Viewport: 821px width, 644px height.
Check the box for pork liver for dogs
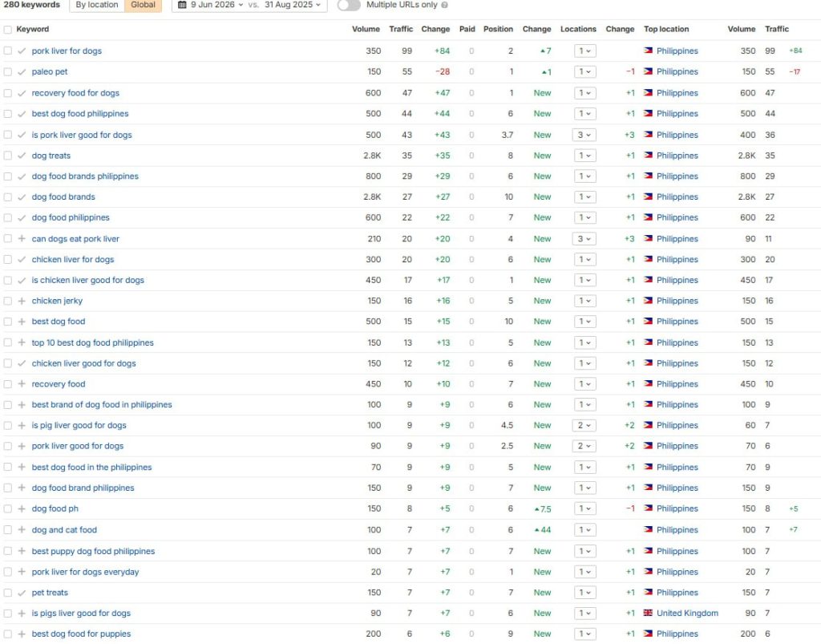coord(7,51)
